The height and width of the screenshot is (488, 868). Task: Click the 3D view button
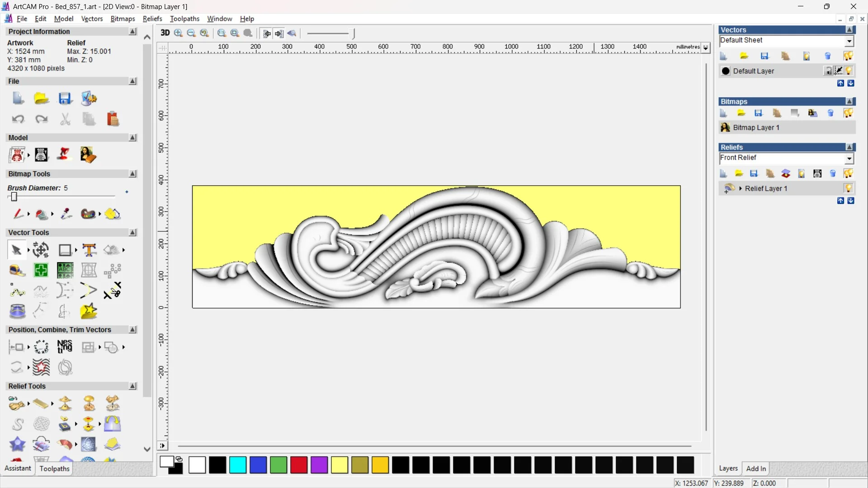tap(165, 33)
